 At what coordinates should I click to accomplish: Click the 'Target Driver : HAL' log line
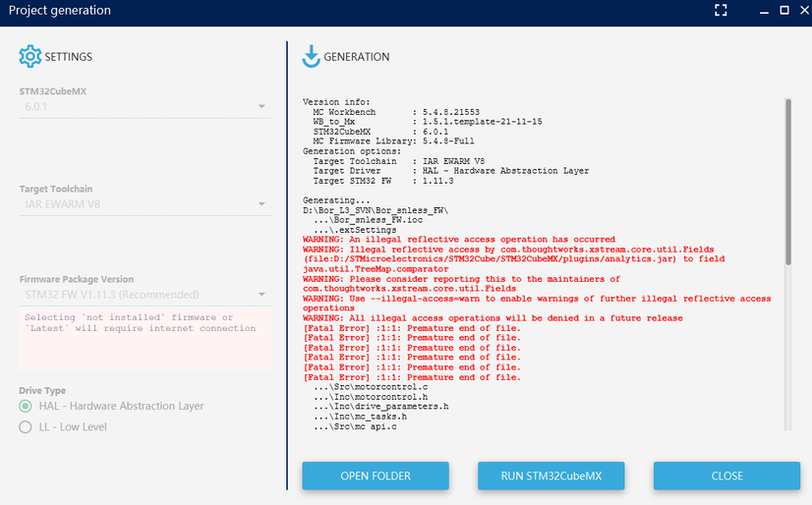click(x=450, y=171)
